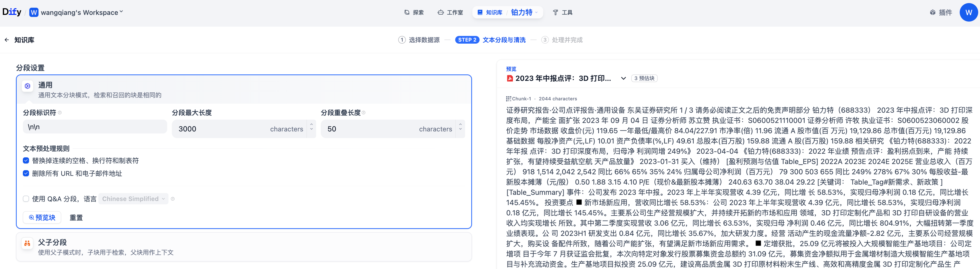The height and width of the screenshot is (269, 980).
Task: Select the 通用 chunking mode gear icon
Action: pyautogui.click(x=27, y=86)
